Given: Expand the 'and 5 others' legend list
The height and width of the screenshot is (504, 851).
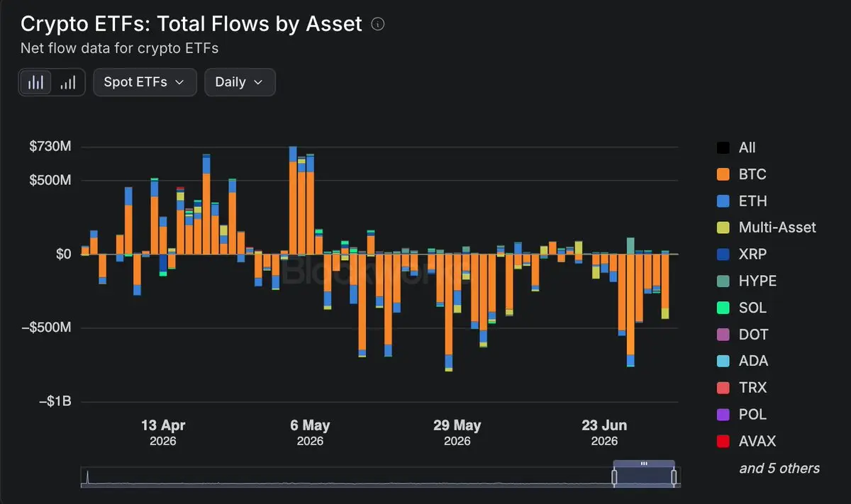Looking at the screenshot, I should click(779, 468).
